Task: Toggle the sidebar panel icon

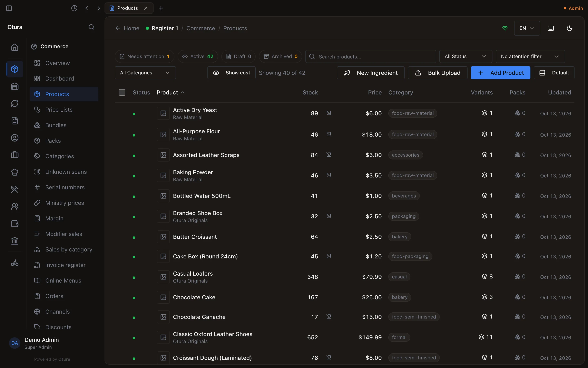Action: coord(9,8)
